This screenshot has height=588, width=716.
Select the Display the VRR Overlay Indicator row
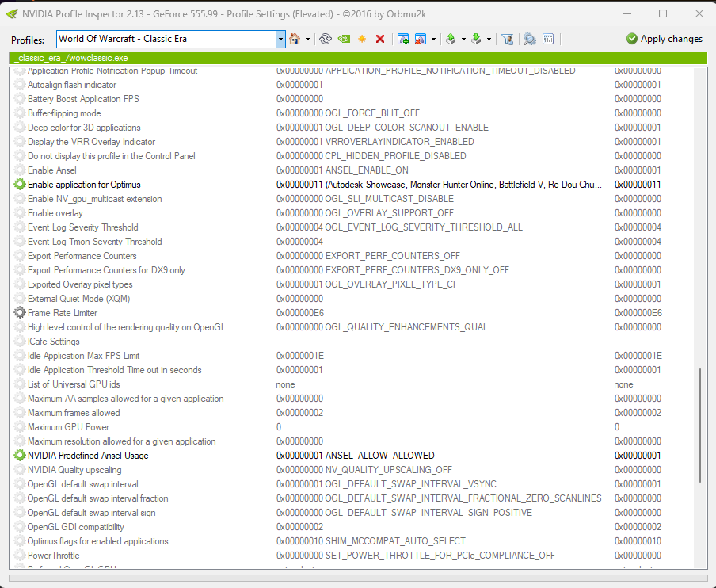point(352,142)
